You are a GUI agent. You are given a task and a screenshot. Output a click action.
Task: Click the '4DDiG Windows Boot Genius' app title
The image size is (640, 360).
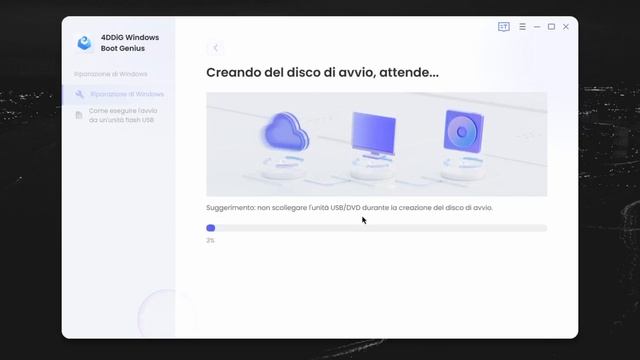click(x=130, y=43)
